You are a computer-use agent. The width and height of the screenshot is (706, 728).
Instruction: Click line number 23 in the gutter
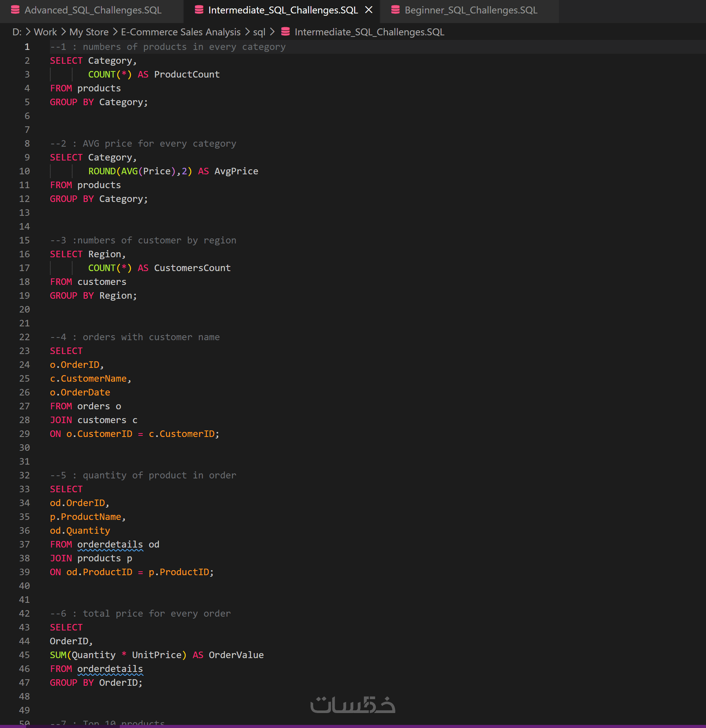tap(24, 351)
